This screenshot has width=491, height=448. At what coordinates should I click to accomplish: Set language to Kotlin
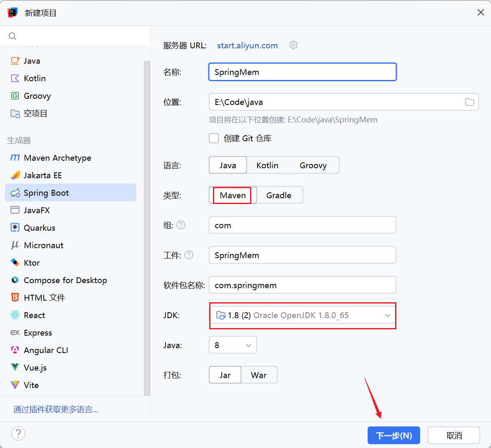267,165
